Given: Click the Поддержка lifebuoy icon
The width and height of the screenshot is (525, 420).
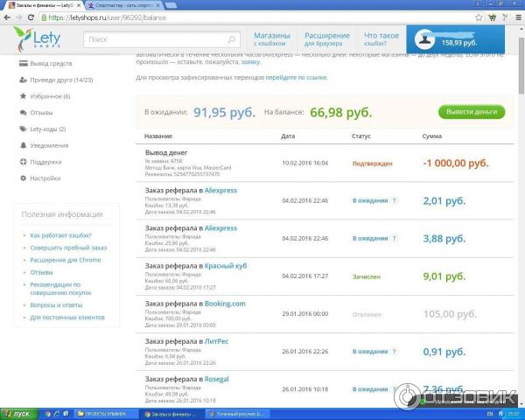Looking at the screenshot, I should pyautogui.click(x=23, y=162).
